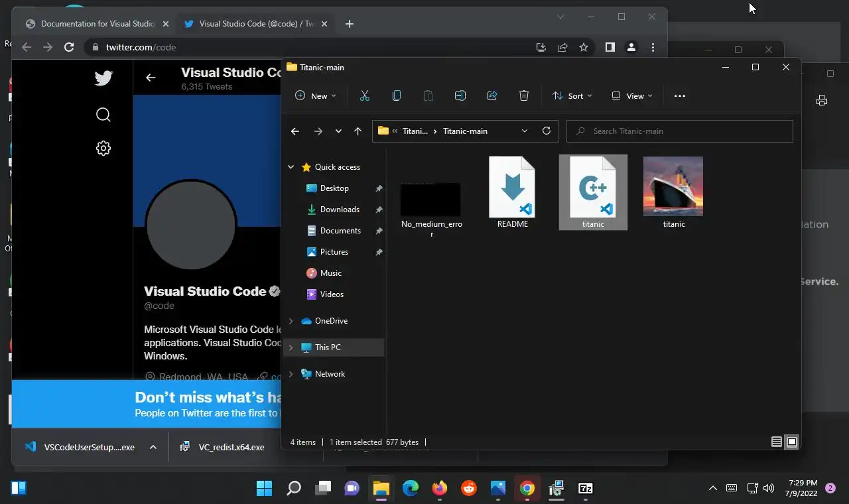The height and width of the screenshot is (504, 849).
Task: Reload the page in Chrome
Action: (69, 47)
